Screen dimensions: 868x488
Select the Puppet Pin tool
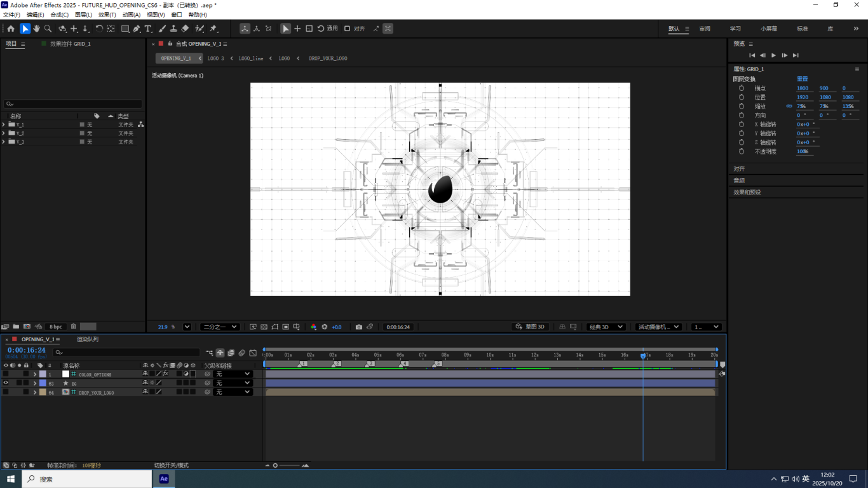[x=214, y=29]
